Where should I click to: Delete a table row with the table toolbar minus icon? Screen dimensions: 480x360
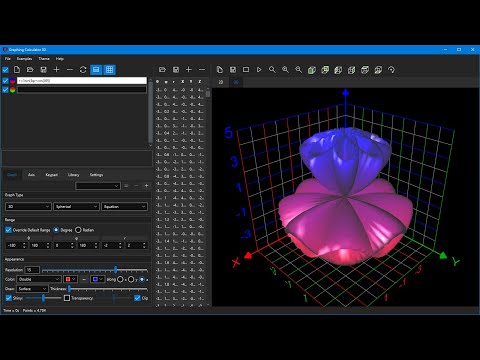(202, 69)
